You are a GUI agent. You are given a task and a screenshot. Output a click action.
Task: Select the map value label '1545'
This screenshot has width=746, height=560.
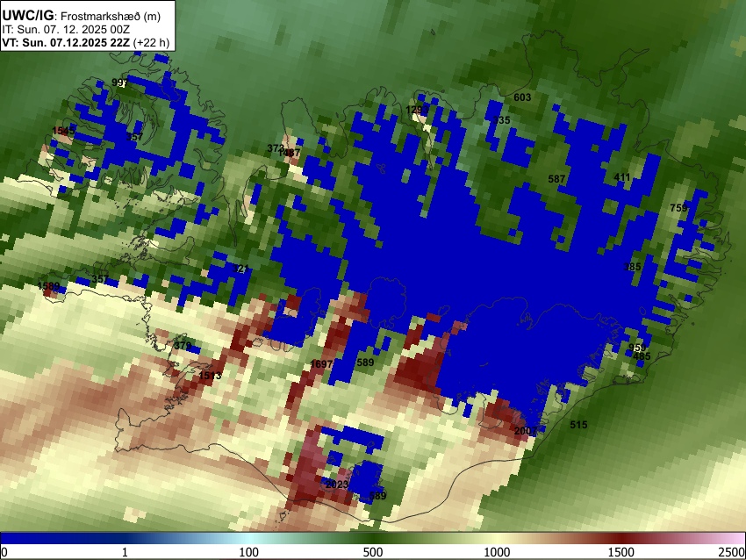pos(63,131)
